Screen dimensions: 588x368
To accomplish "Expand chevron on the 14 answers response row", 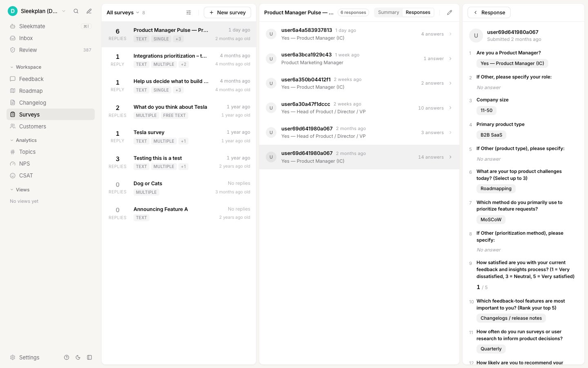I will pyautogui.click(x=450, y=157).
